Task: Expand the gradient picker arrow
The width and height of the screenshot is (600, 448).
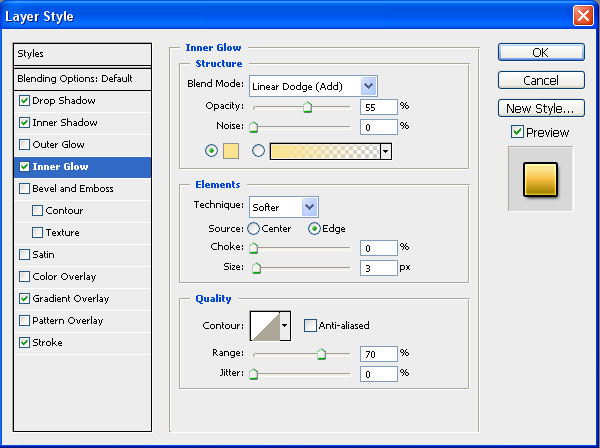Action: coord(386,152)
